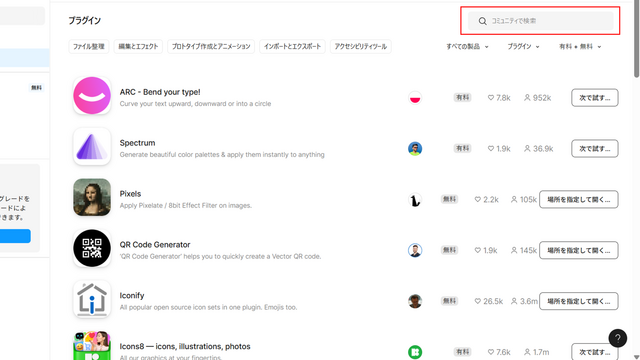Image resolution: width=640 pixels, height=360 pixels.
Task: Open the QR Code Generator icon
Action: click(x=92, y=248)
